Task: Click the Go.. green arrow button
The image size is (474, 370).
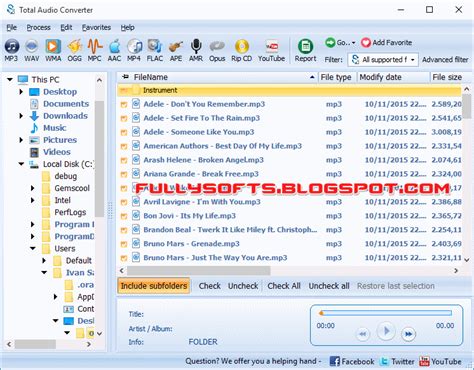Action: (340, 42)
